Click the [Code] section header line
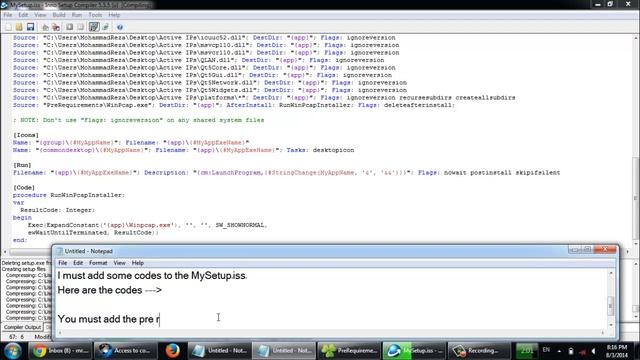Screen dimensions: 640x360 coord(24,188)
